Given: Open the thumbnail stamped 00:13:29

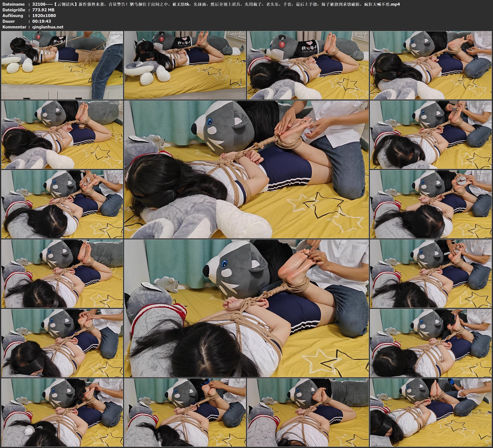Looking at the screenshot, I should click(x=62, y=343).
